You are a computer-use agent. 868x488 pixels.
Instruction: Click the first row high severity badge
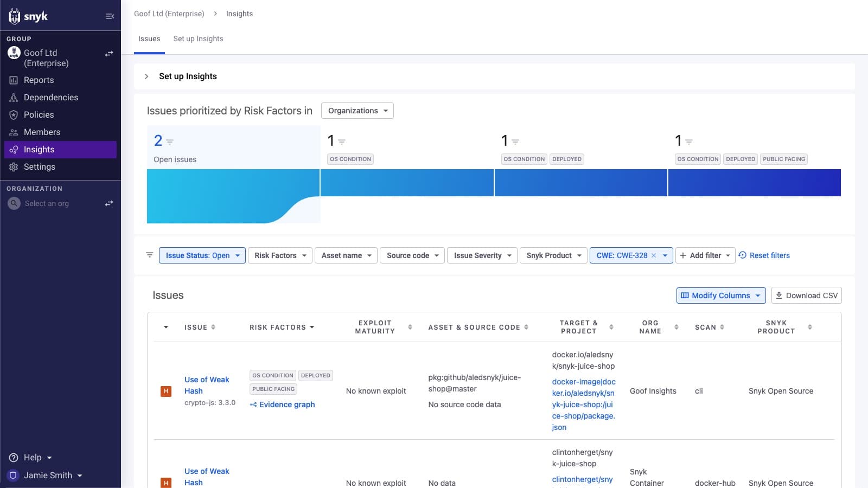[x=166, y=391]
